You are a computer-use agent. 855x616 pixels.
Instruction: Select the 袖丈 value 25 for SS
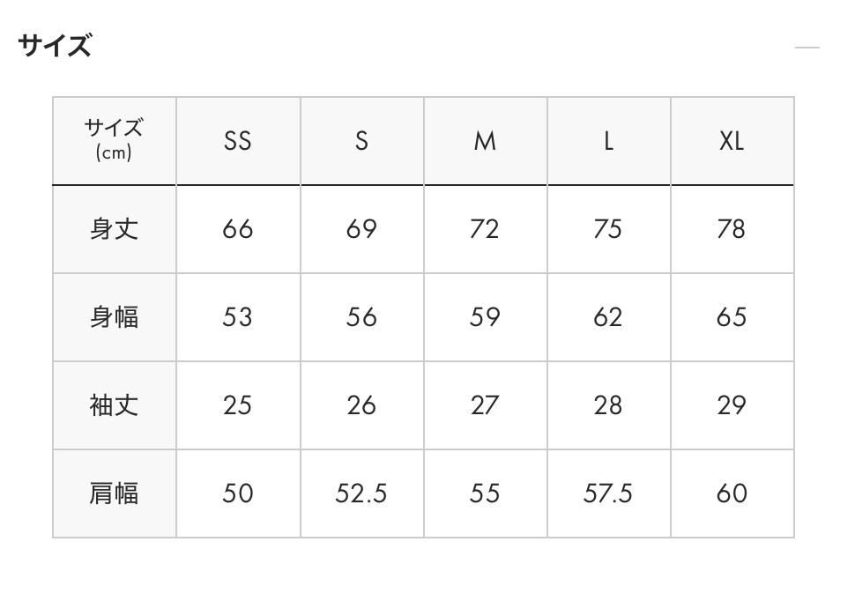[x=238, y=405]
